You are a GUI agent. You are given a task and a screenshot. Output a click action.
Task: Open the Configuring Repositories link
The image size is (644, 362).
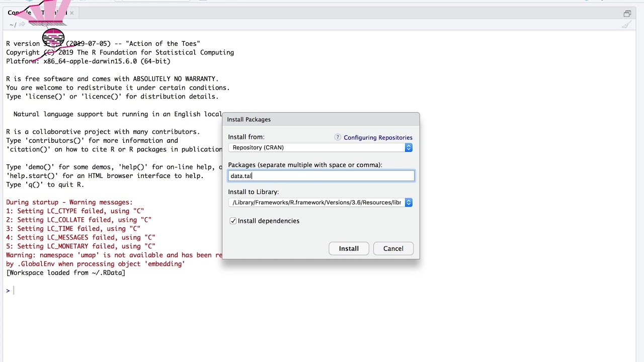(x=378, y=137)
